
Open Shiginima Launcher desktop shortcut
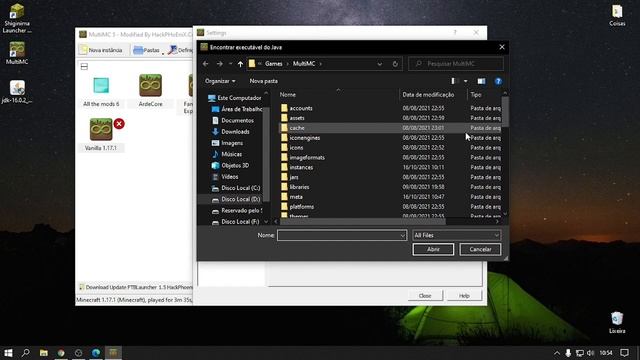[17, 18]
